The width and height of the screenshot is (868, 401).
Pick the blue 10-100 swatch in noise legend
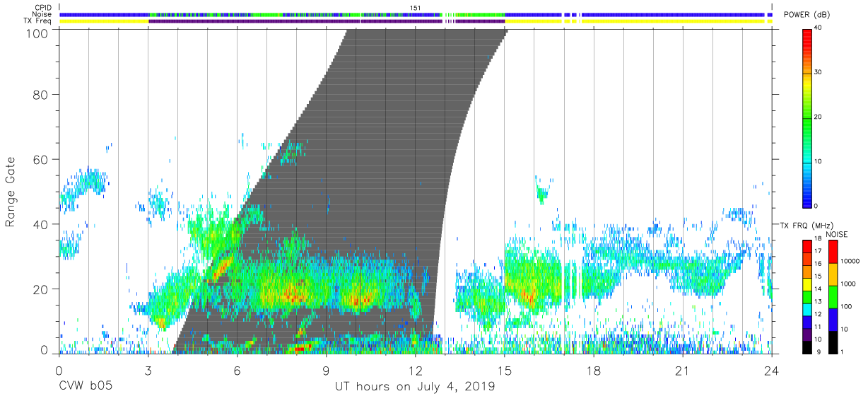[833, 319]
